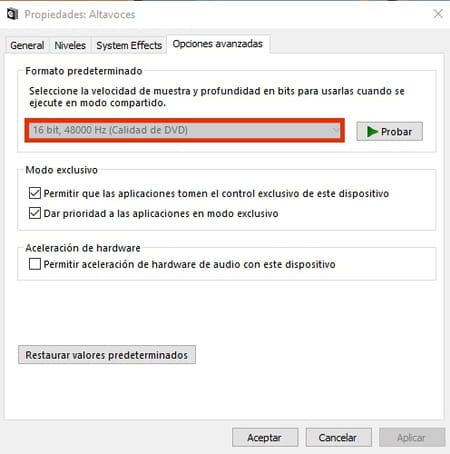This screenshot has height=454, width=450.
Task: Click the Dar prioridad label text
Action: coord(161,213)
